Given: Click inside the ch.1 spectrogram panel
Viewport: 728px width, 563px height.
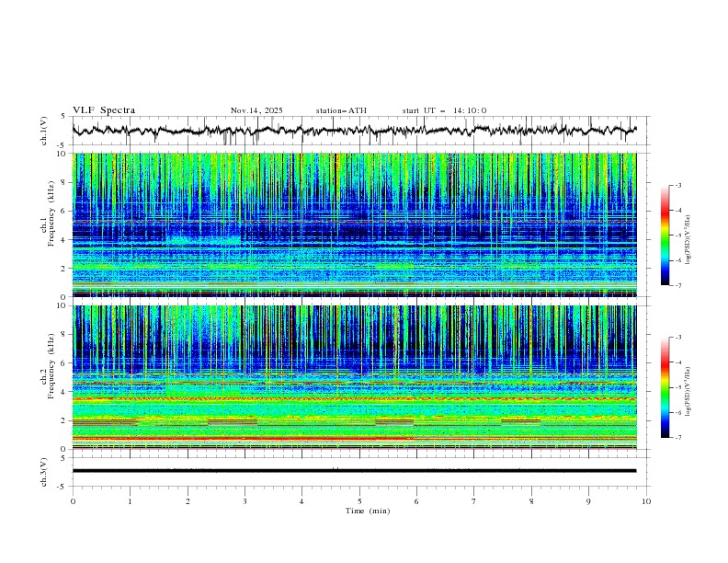Looking at the screenshot, I should (x=354, y=224).
